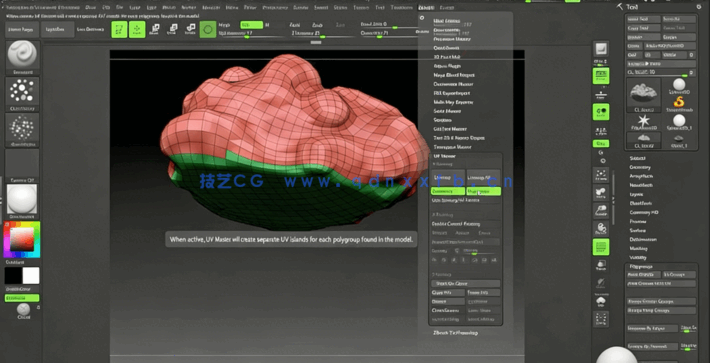Toggle the green Perspective button
The width and height of the screenshot is (710, 363).
coord(601,76)
